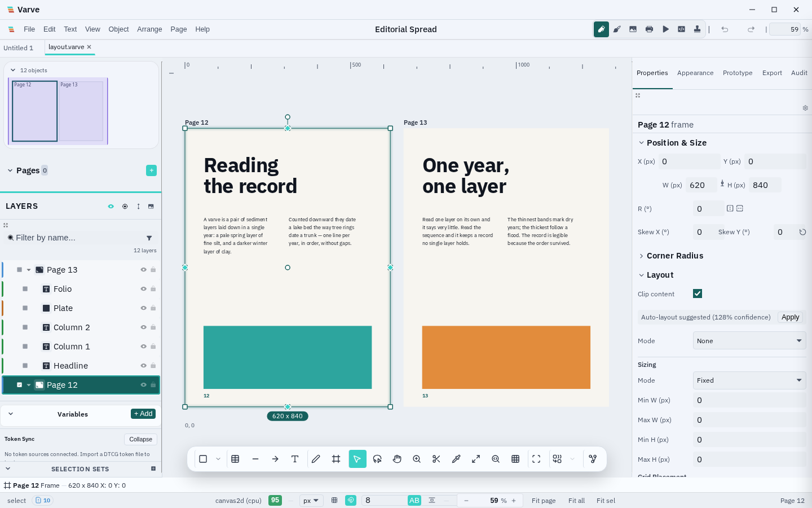Select the Rectangle shape tool in bottom toolbar

pyautogui.click(x=203, y=459)
